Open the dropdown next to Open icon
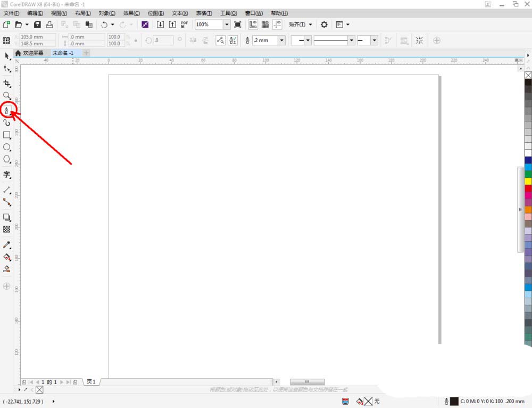The image size is (532, 408). click(27, 25)
